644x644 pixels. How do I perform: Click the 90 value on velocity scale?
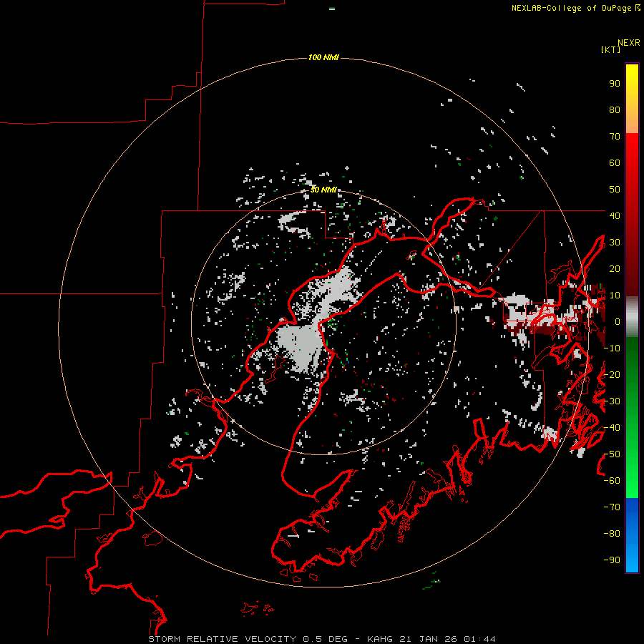pyautogui.click(x=615, y=84)
